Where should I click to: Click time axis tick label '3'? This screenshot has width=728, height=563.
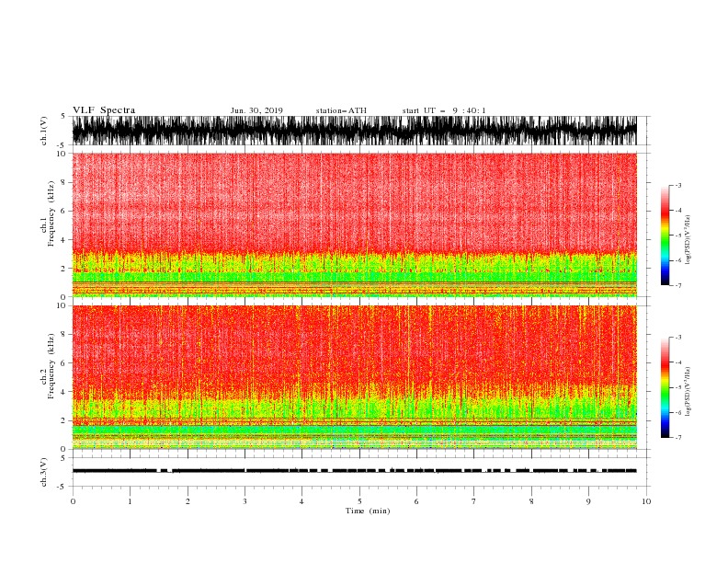point(245,501)
